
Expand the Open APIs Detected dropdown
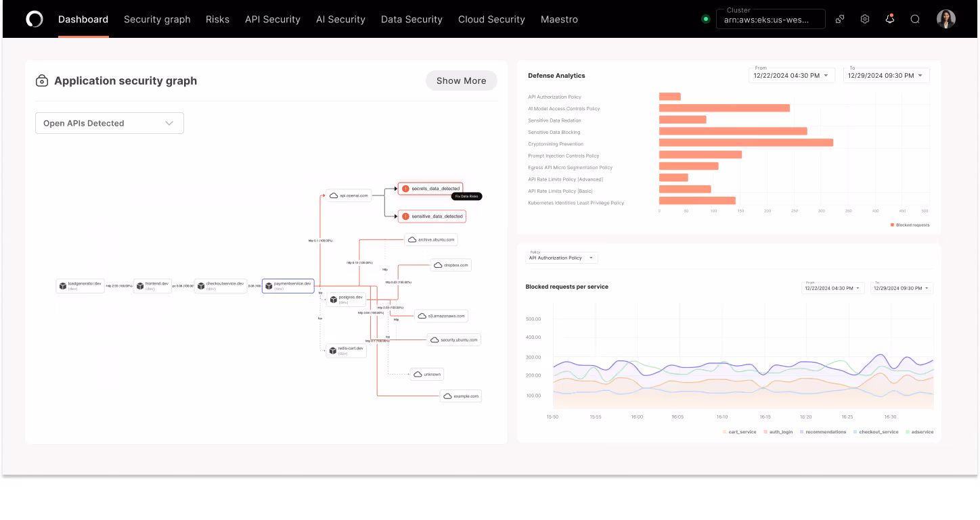[110, 123]
